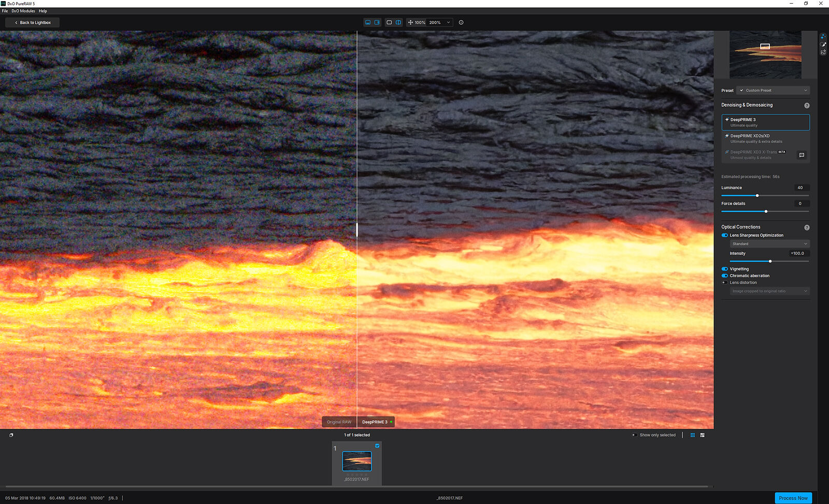Select the _8502017.NEF filmstrip thumbnail
The image size is (829, 504).
(357, 461)
